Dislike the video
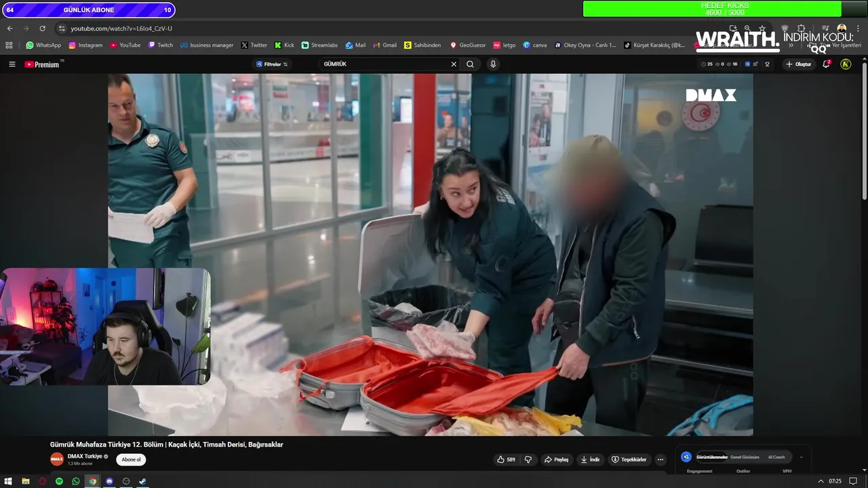This screenshot has height=488, width=868. tap(528, 460)
